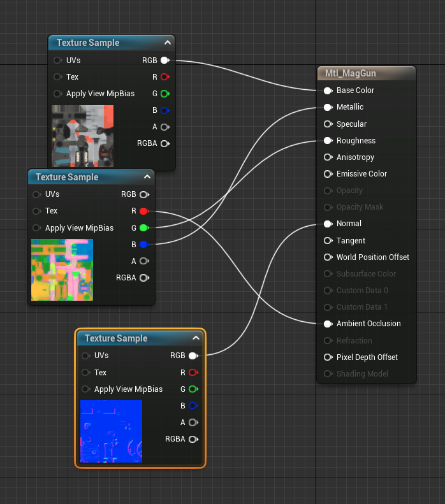The width and height of the screenshot is (445, 504).
Task: Click filled green G pin of middle node
Action: [144, 228]
